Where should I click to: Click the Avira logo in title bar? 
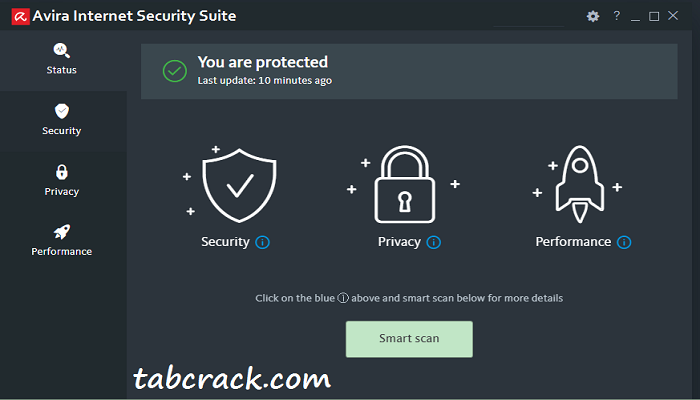[x=21, y=17]
